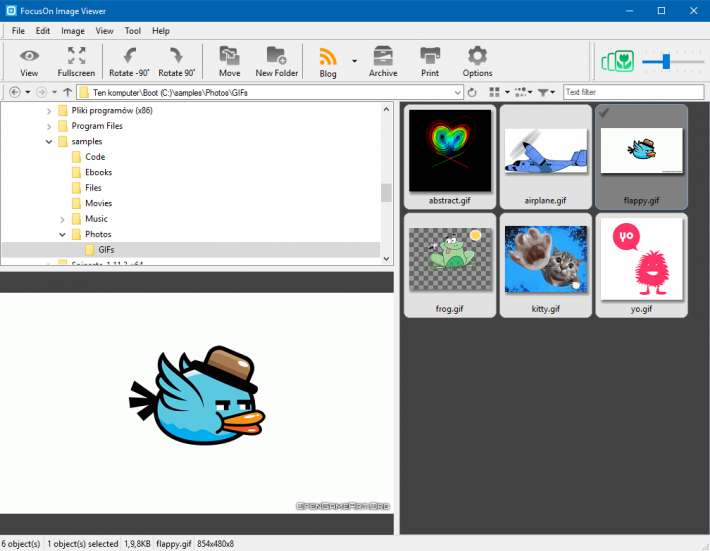
Task: Open the forward history dropdown arrow
Action: click(54, 92)
